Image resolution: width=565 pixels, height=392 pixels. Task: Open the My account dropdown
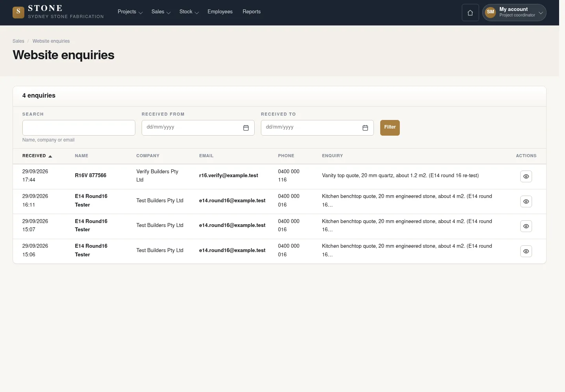coord(514,13)
